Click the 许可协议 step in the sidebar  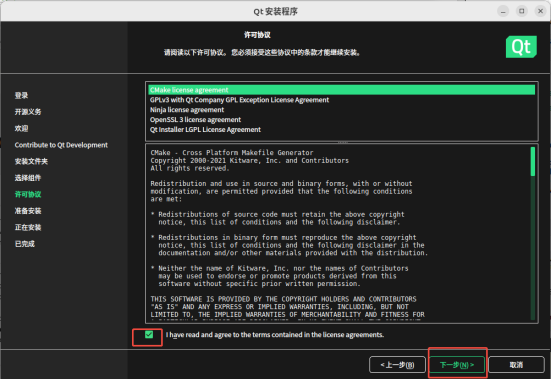(28, 194)
